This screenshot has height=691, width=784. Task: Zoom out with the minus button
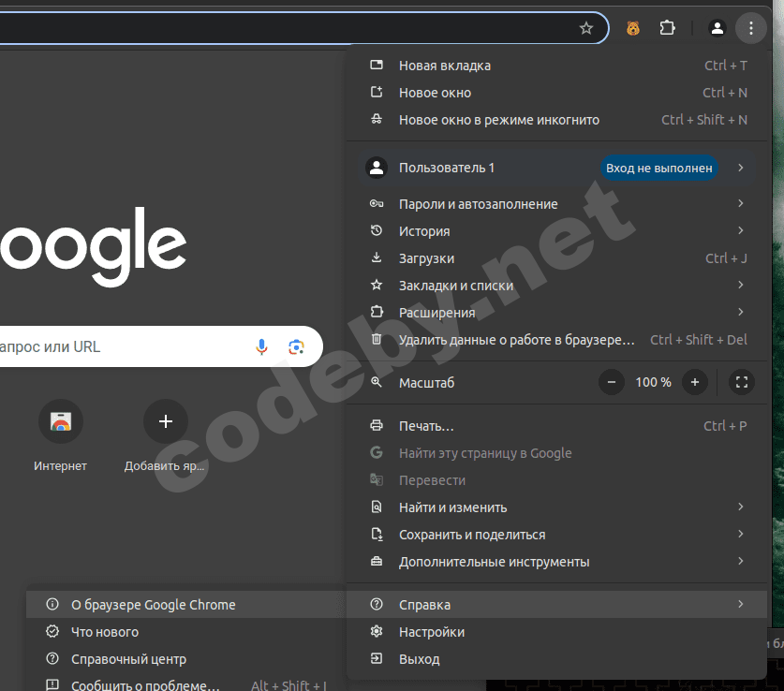click(x=611, y=382)
